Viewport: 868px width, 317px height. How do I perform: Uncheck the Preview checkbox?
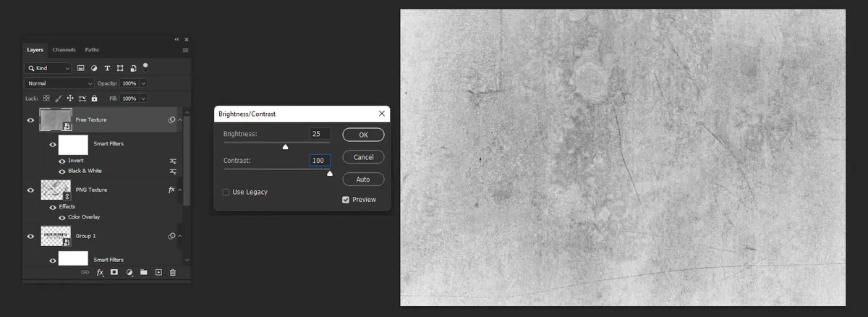pyautogui.click(x=346, y=200)
